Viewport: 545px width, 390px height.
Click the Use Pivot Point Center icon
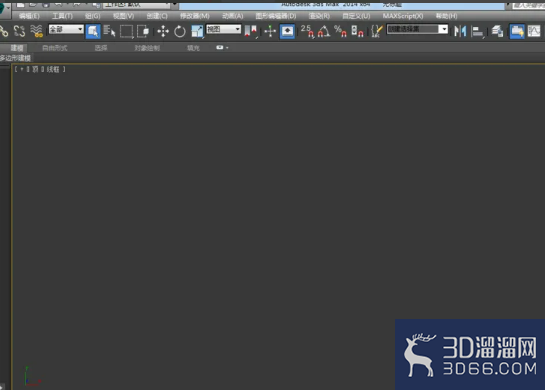point(251,31)
